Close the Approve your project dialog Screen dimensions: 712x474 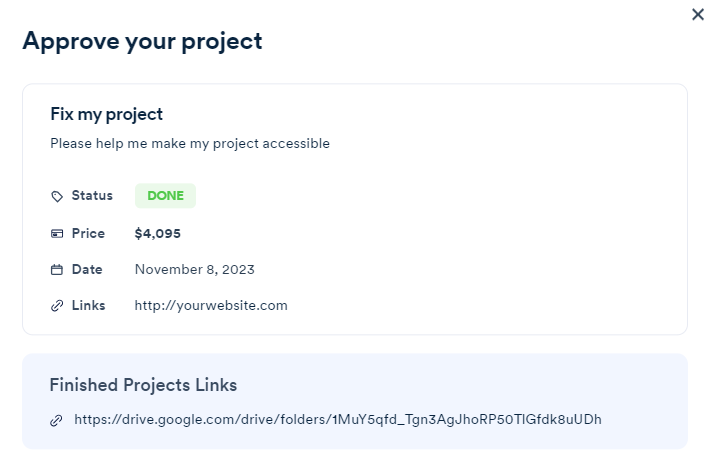tap(698, 15)
